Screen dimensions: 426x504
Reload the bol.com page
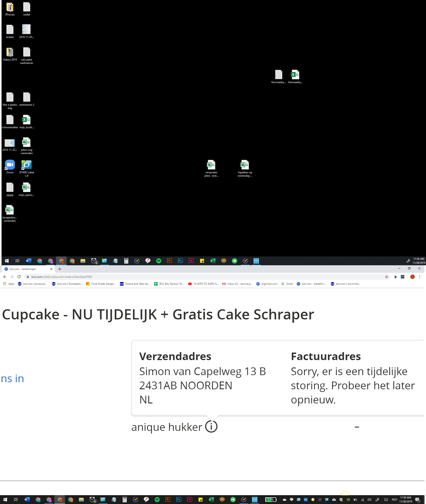[x=19, y=277]
